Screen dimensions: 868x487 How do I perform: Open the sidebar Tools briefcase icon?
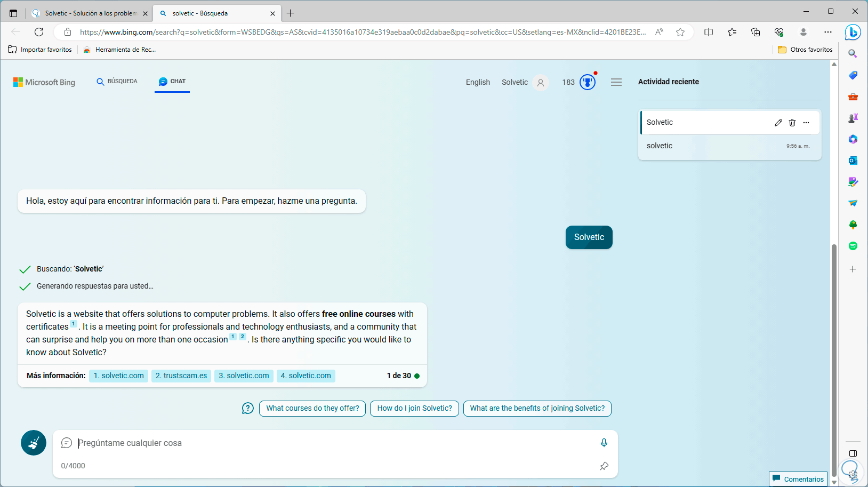coord(853,97)
